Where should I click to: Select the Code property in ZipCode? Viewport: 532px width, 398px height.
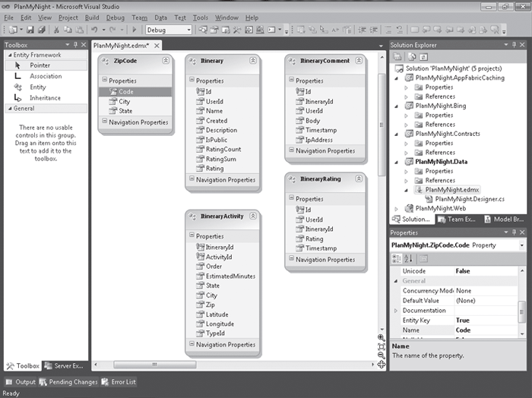coord(135,92)
